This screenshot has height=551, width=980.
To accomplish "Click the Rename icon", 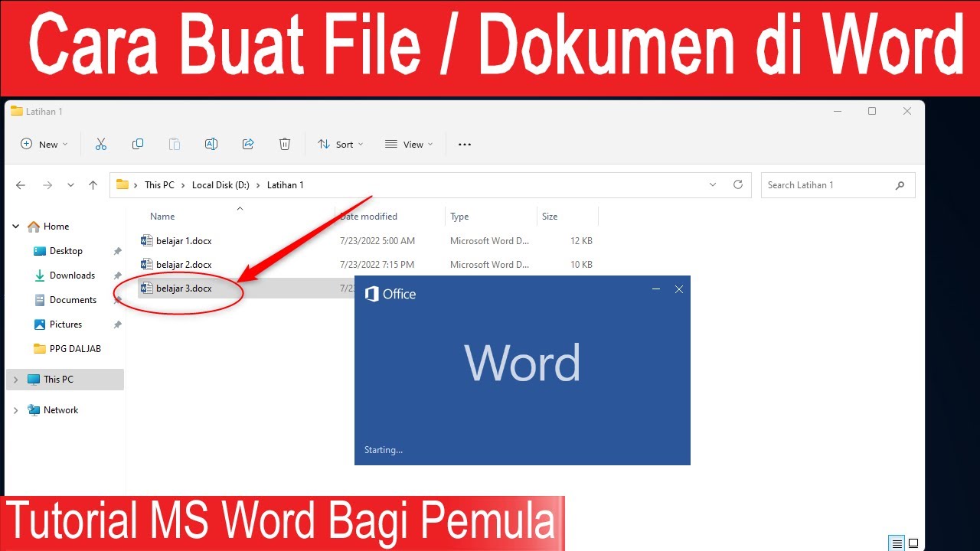I will pyautogui.click(x=211, y=144).
